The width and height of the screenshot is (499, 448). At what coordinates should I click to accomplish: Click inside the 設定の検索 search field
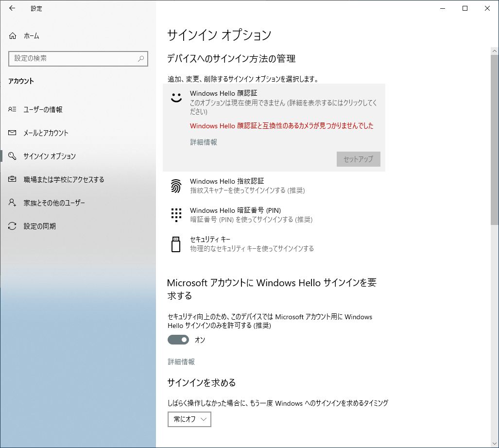[73, 58]
